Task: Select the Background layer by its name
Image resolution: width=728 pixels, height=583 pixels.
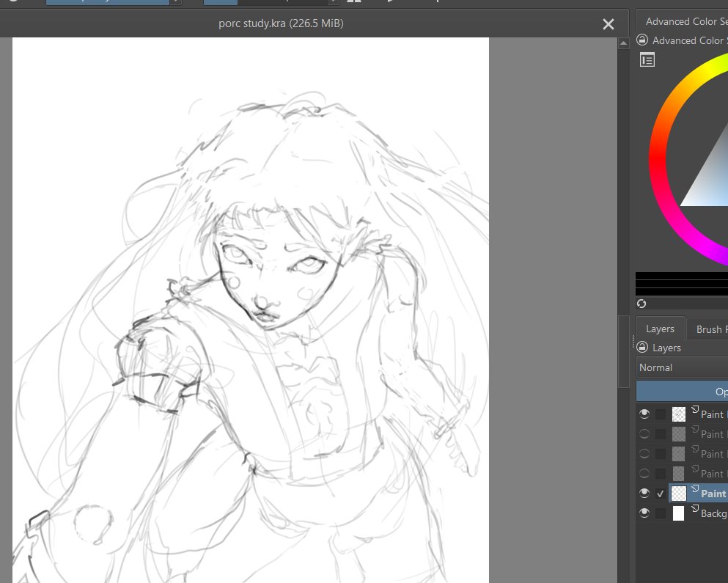Action: (x=714, y=513)
